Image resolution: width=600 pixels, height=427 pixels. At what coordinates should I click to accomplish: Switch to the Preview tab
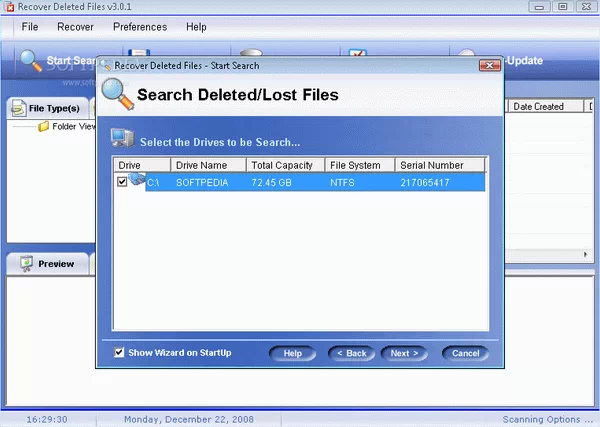click(47, 264)
